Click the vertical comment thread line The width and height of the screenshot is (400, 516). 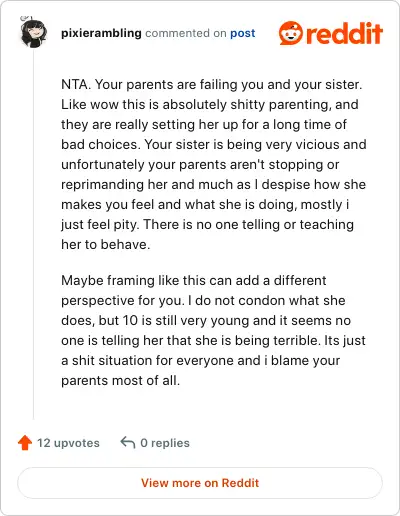[x=33, y=235]
